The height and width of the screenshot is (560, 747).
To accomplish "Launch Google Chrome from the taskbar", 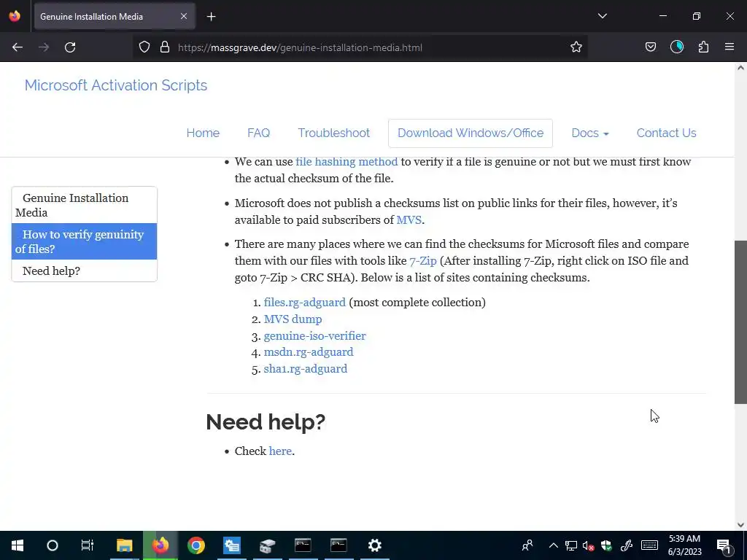I will [196, 545].
